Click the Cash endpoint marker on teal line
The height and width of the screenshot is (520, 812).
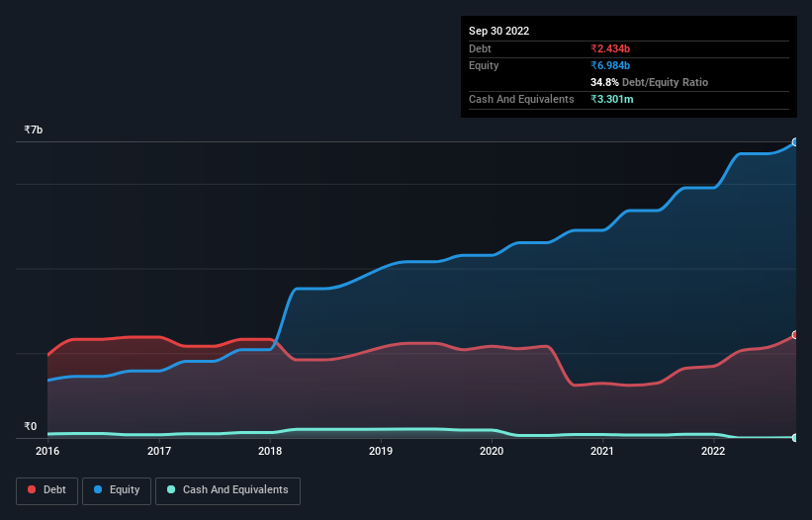click(795, 438)
